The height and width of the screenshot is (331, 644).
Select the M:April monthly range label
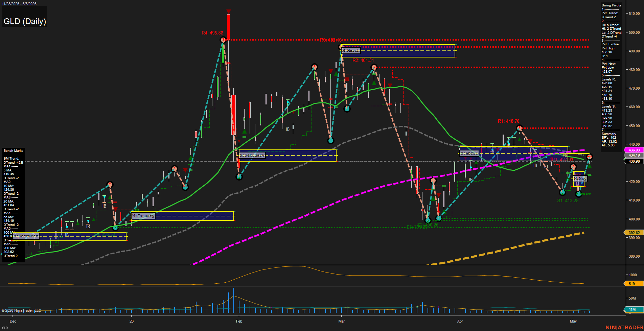469,153
